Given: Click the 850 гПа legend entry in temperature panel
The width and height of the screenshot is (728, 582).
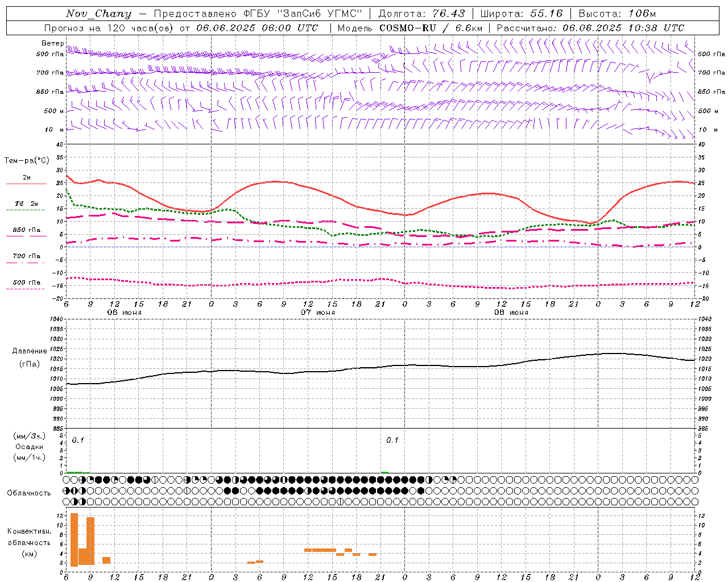Looking at the screenshot, I should (x=26, y=232).
